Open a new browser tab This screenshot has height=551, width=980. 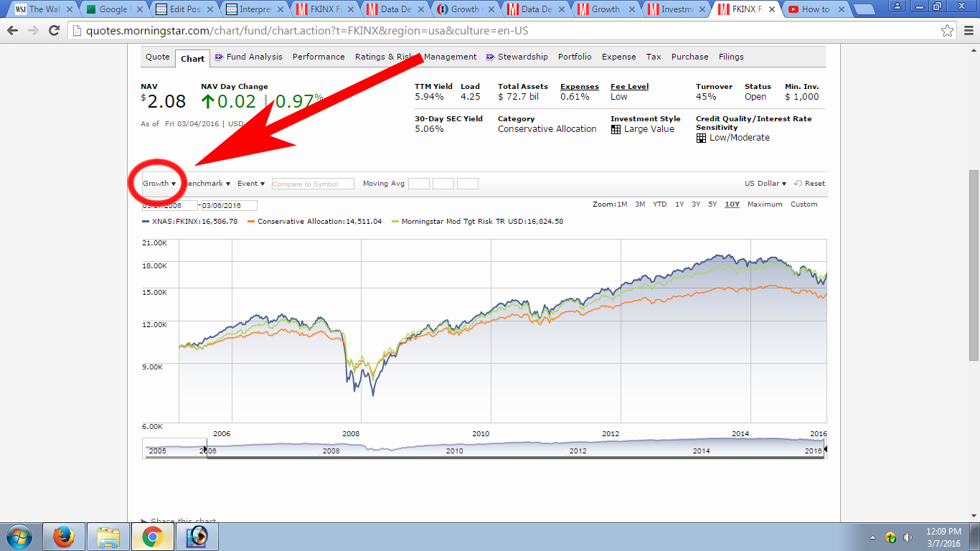[x=864, y=9]
